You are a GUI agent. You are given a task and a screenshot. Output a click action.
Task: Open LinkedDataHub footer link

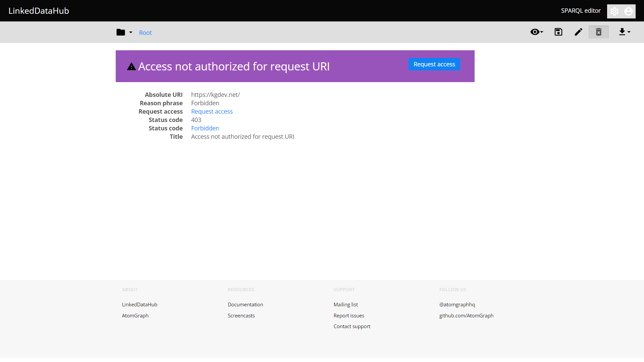point(140,304)
